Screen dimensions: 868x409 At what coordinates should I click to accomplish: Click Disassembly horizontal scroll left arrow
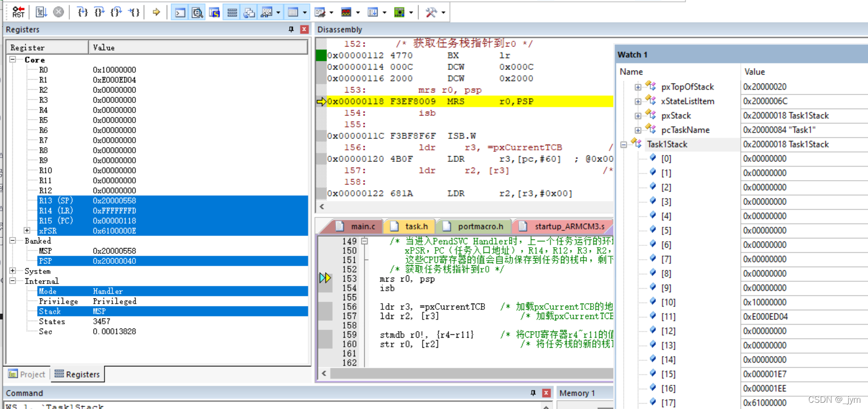(x=322, y=206)
